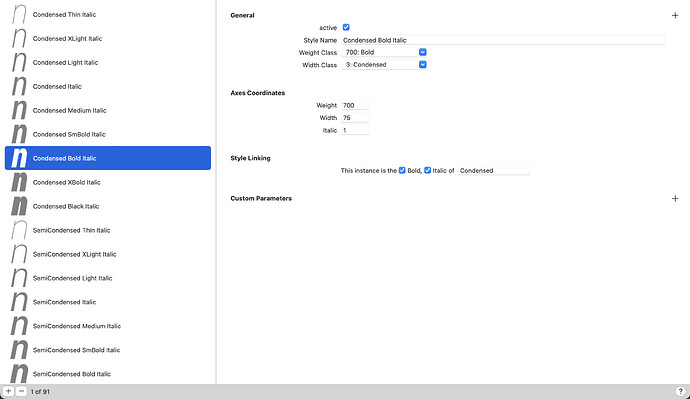Click the Style Linking section heading

pyautogui.click(x=250, y=158)
